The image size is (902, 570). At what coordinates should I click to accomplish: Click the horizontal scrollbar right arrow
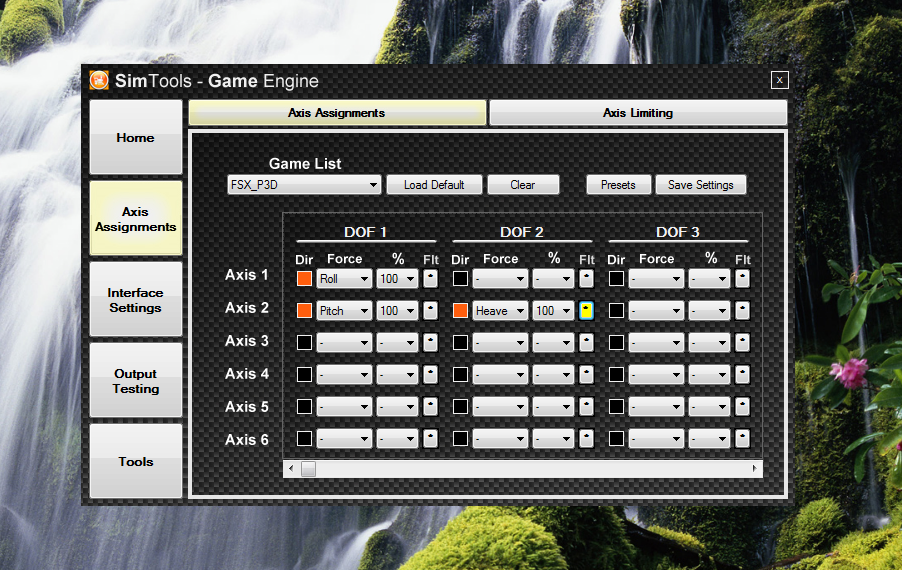(755, 469)
